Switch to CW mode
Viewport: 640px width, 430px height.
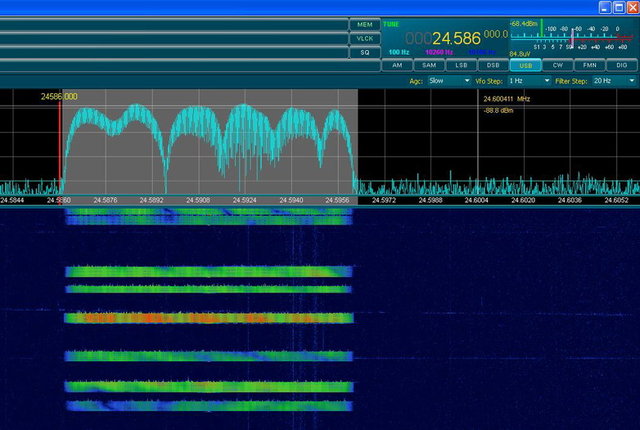[x=557, y=65]
